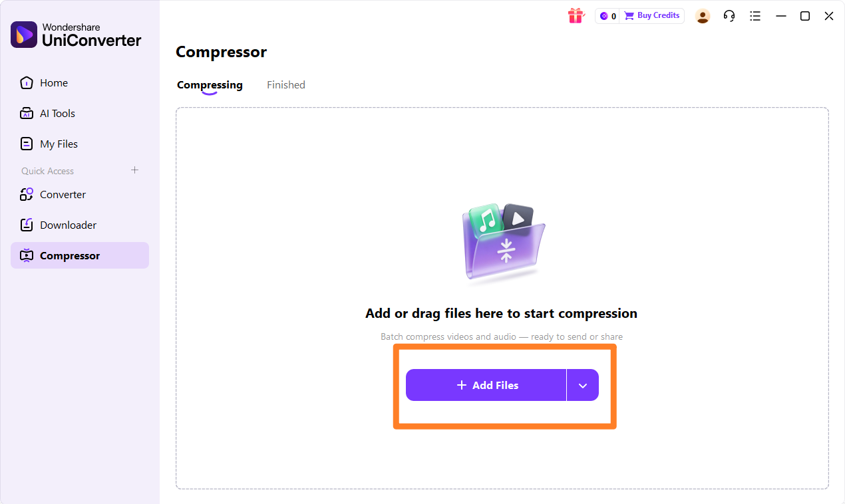This screenshot has height=504, width=845.
Task: Open Compressor in the sidebar
Action: pos(80,255)
